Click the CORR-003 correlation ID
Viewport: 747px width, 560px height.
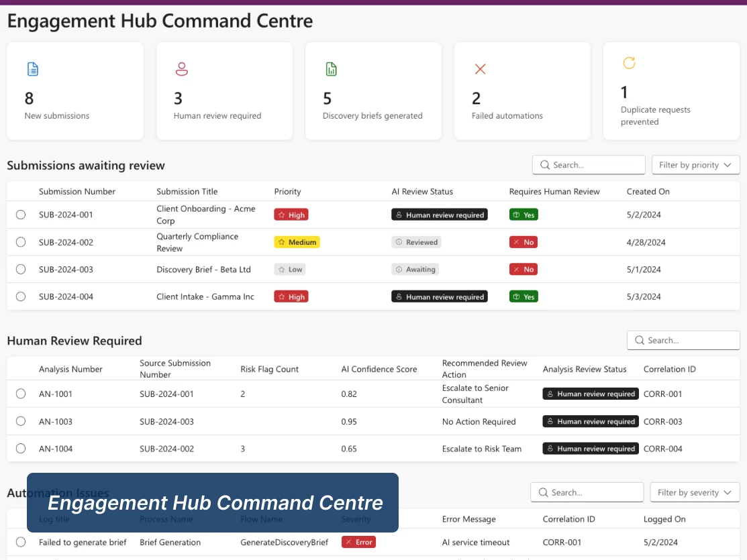pyautogui.click(x=662, y=421)
